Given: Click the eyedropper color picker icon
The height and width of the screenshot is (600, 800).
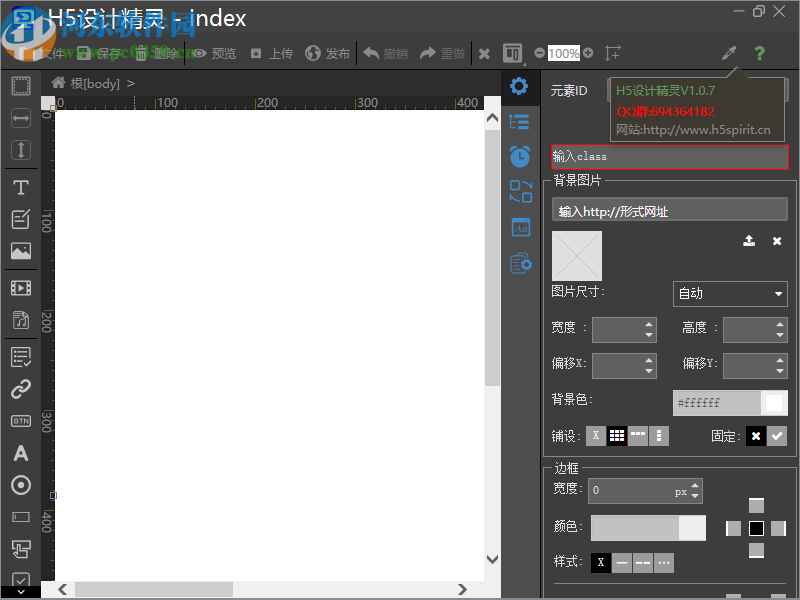Looking at the screenshot, I should pyautogui.click(x=730, y=53).
